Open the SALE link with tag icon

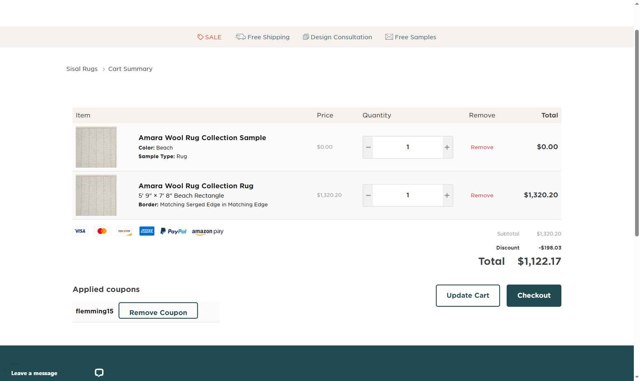209,37
